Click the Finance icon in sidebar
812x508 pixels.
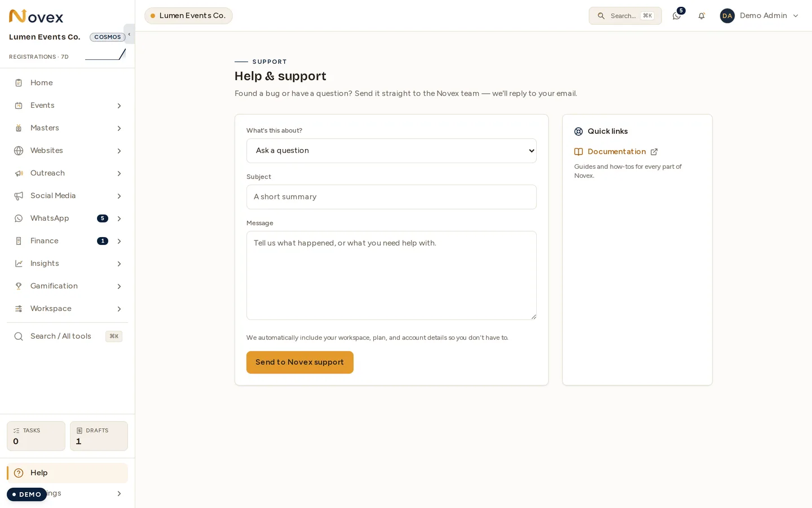(19, 241)
